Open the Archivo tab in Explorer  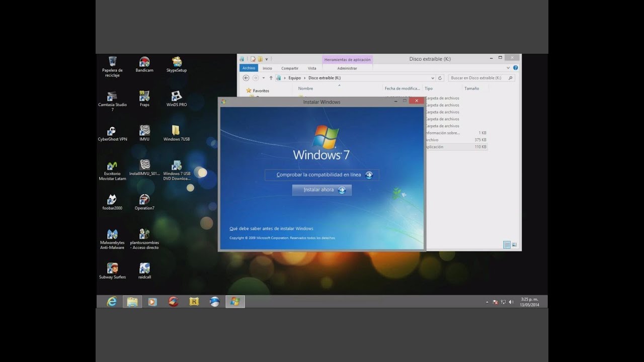tap(249, 68)
